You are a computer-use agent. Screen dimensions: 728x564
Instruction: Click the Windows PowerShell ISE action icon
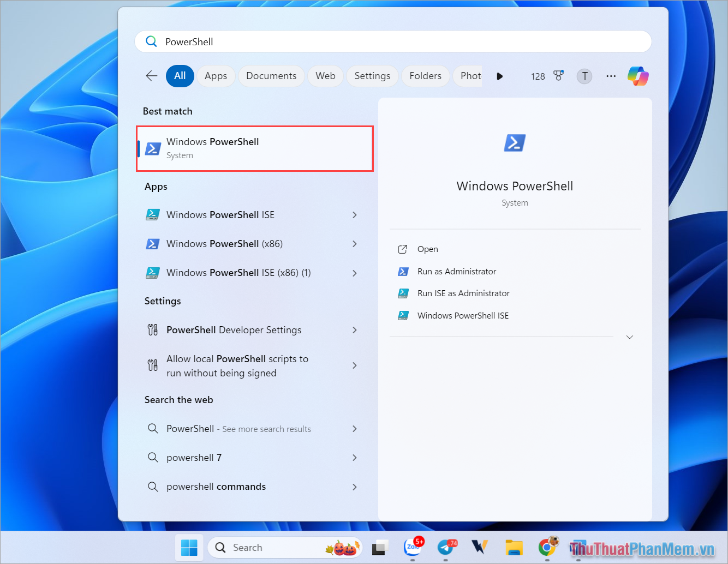pos(403,315)
